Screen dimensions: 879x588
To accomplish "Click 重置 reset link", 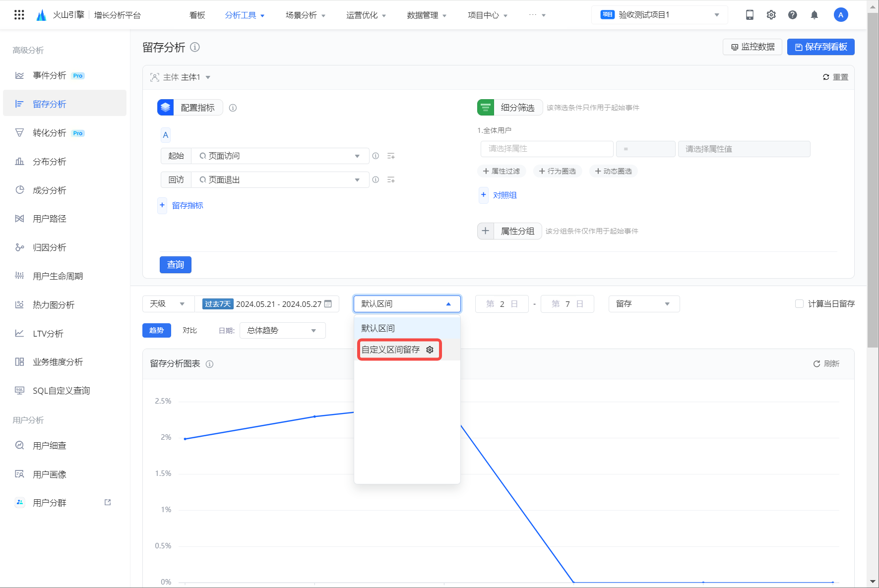I will [835, 77].
